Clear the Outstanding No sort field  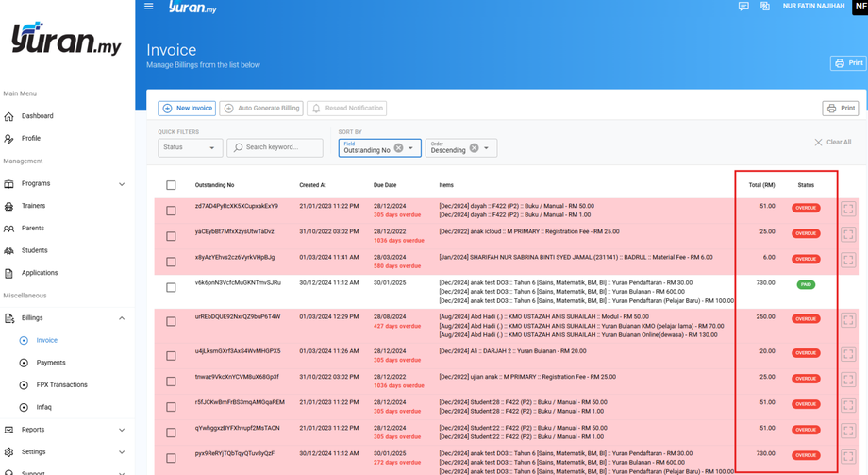click(x=398, y=148)
